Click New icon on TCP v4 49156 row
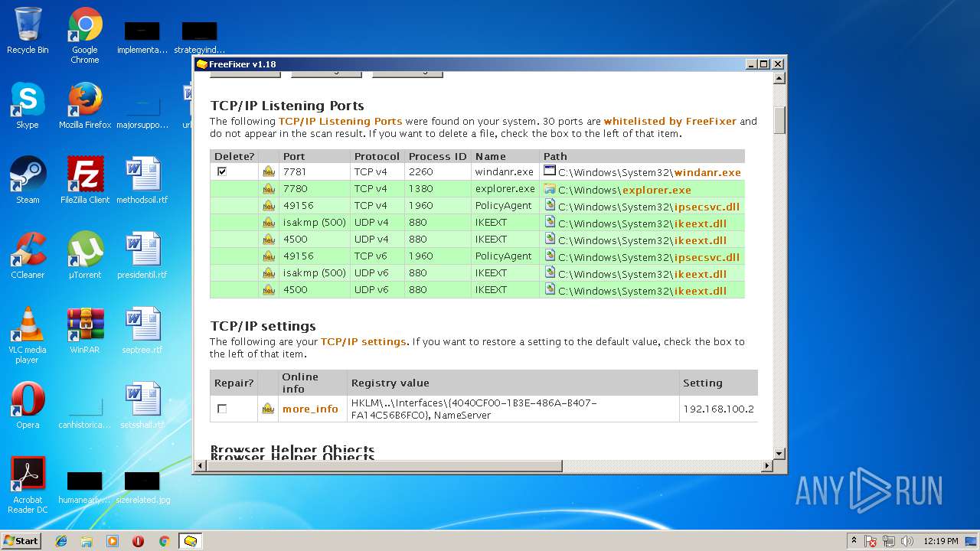The width and height of the screenshot is (980, 551). tap(269, 206)
